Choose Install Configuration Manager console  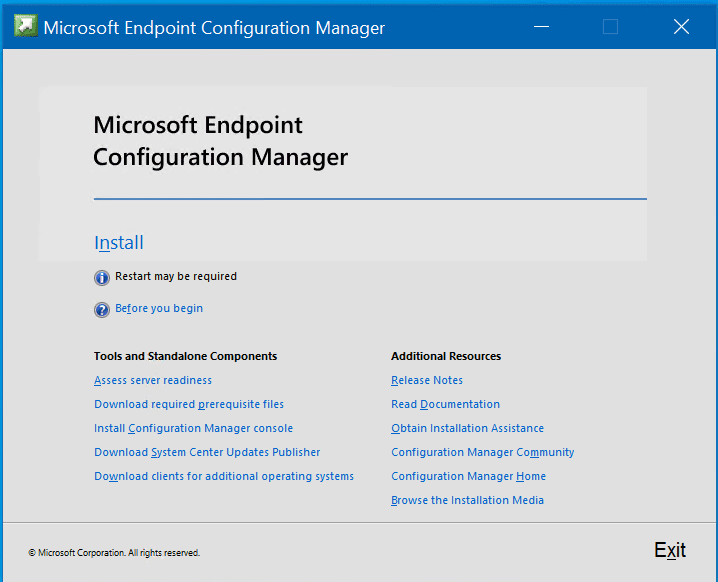click(193, 429)
